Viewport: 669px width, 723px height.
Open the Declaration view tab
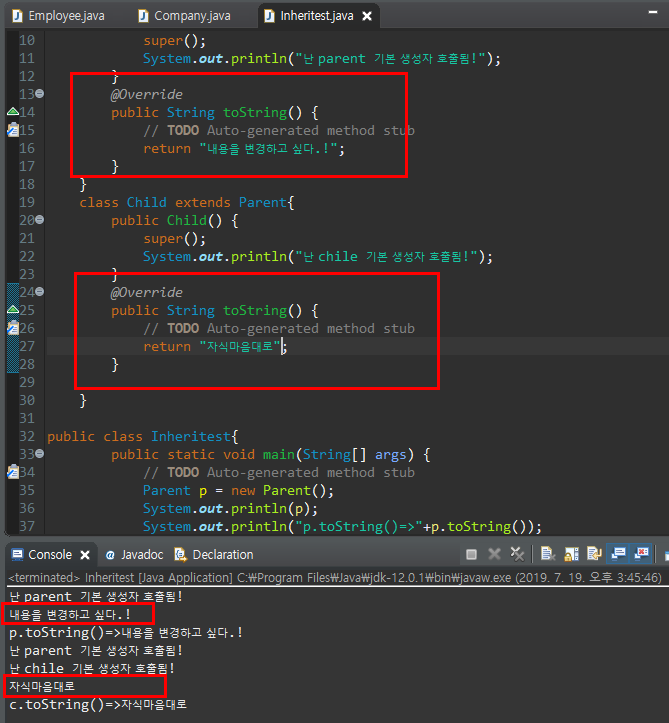214,554
